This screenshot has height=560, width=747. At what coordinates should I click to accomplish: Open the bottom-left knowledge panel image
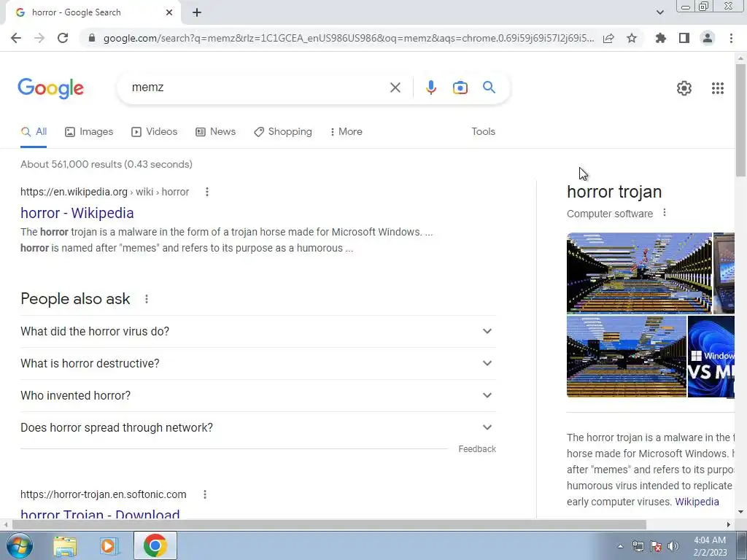[x=627, y=356]
